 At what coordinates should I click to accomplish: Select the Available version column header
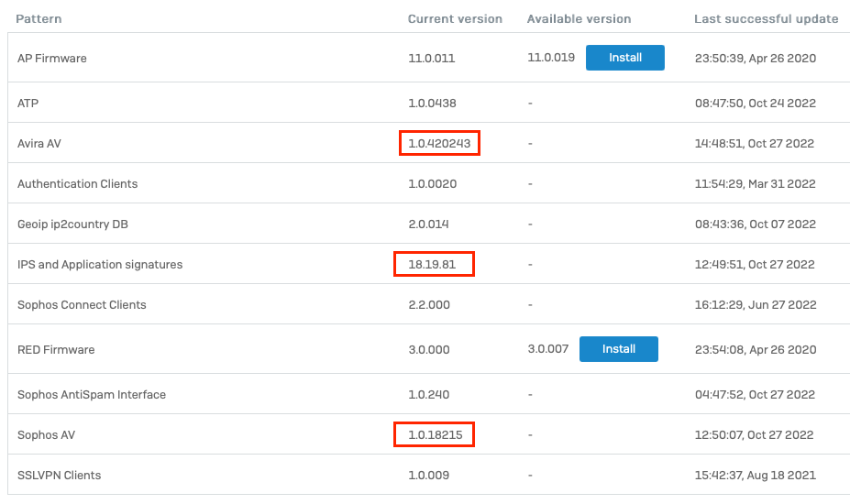(579, 19)
